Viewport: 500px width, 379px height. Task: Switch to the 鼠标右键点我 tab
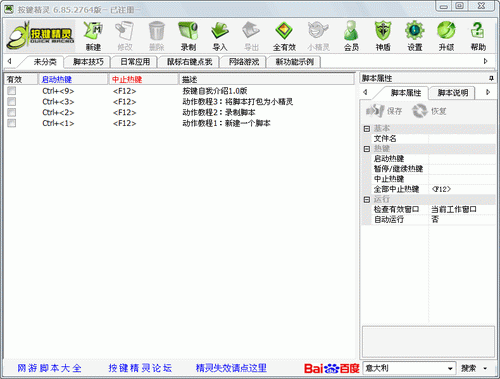pos(189,62)
